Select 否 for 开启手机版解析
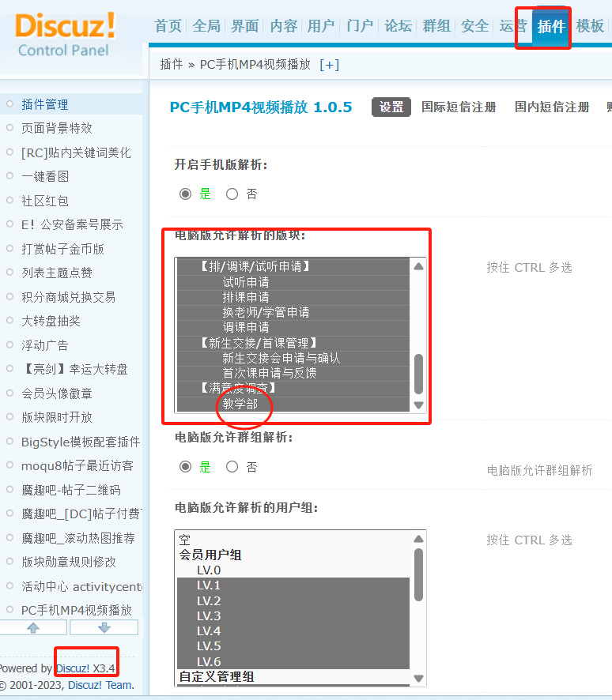The height and width of the screenshot is (700, 612). coord(232,194)
